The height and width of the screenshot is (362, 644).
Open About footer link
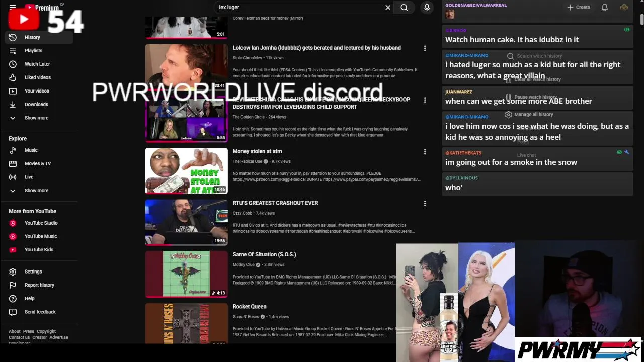point(15,331)
